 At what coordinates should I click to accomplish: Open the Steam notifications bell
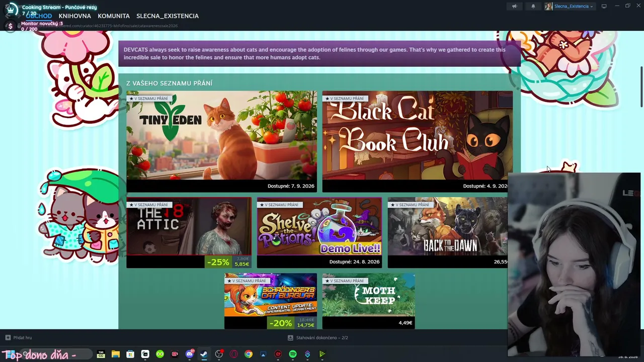[x=533, y=6]
